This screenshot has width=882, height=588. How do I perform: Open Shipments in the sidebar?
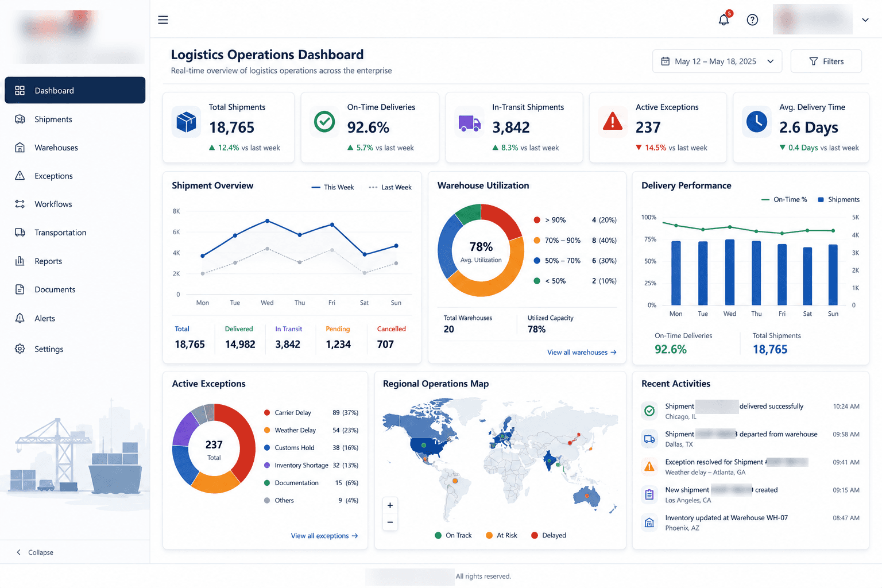pos(75,119)
